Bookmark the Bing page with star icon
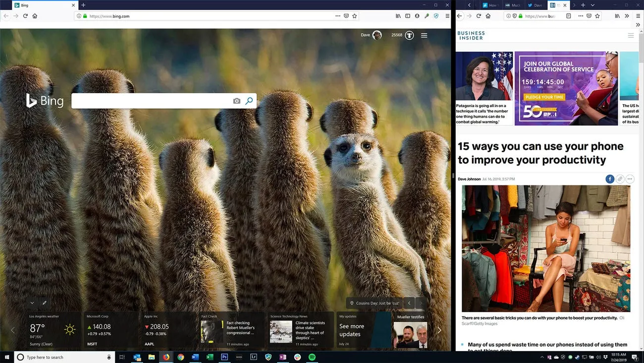 (355, 16)
